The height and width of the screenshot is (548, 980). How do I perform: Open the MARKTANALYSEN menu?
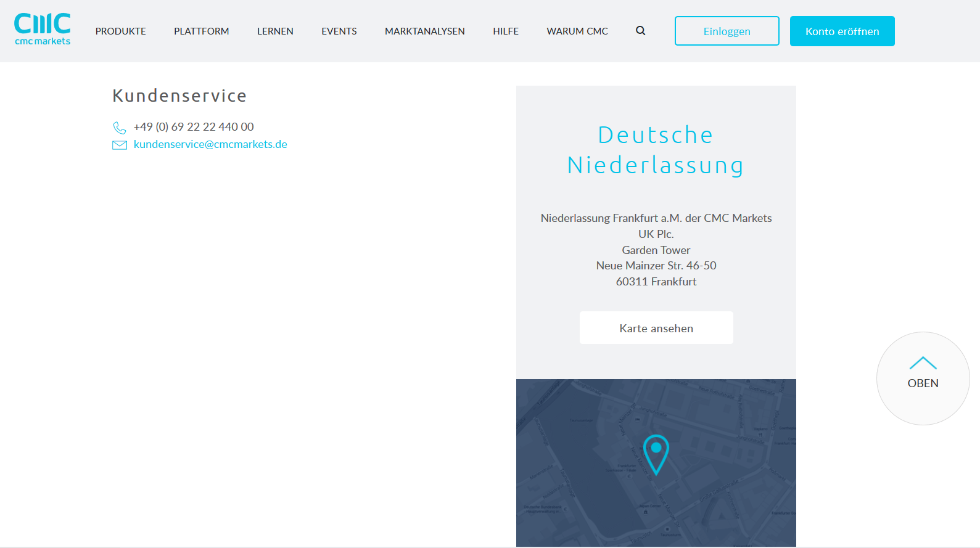[x=425, y=31]
